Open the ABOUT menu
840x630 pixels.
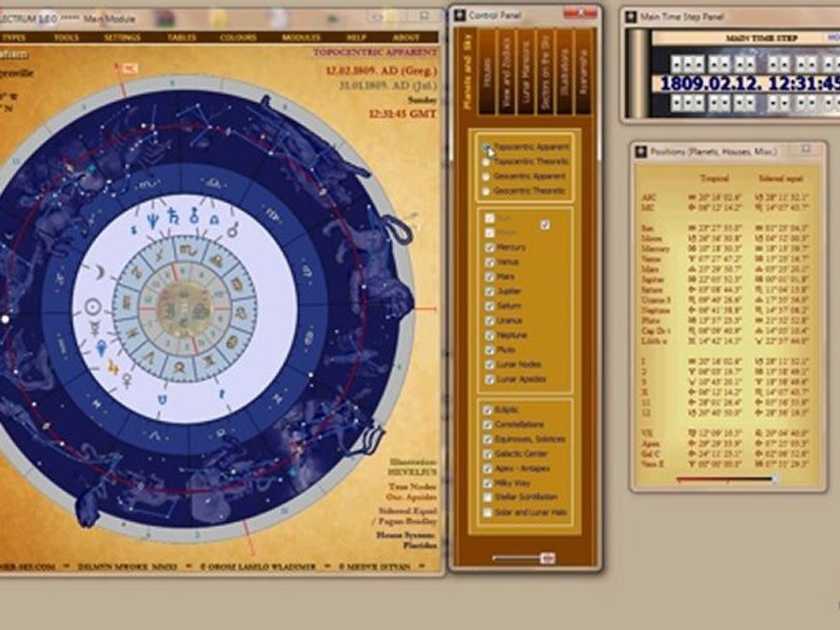coord(406,37)
